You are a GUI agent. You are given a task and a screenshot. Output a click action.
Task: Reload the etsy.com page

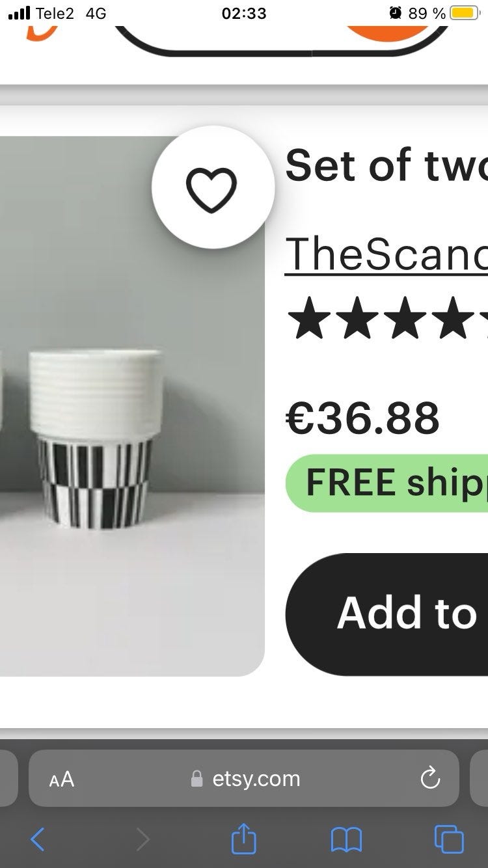430,778
